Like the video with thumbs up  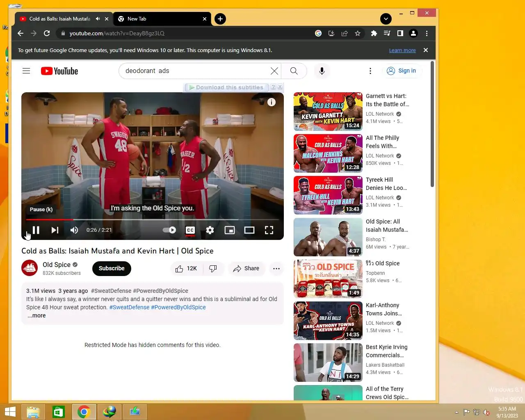point(187,268)
